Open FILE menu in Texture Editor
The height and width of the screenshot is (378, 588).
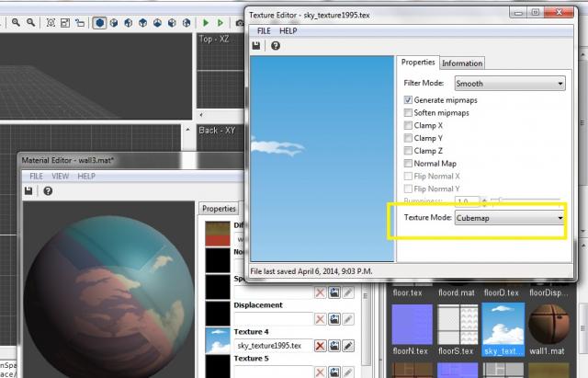[264, 30]
